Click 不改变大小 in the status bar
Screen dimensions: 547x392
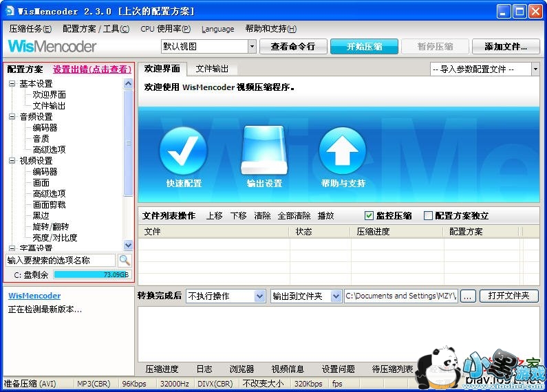[x=263, y=384]
